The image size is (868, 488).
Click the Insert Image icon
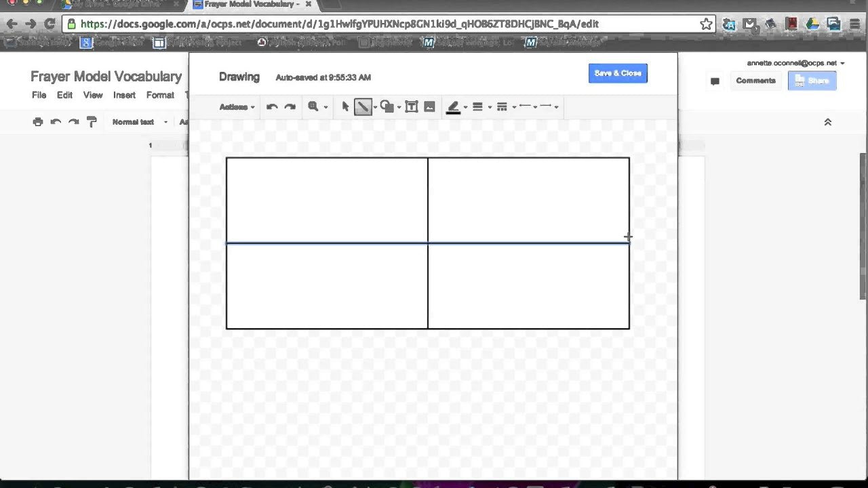[x=429, y=107]
